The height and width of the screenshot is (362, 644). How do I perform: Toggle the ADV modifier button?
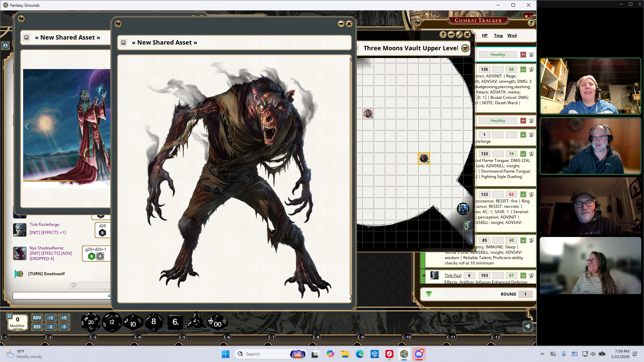pyautogui.click(x=37, y=318)
